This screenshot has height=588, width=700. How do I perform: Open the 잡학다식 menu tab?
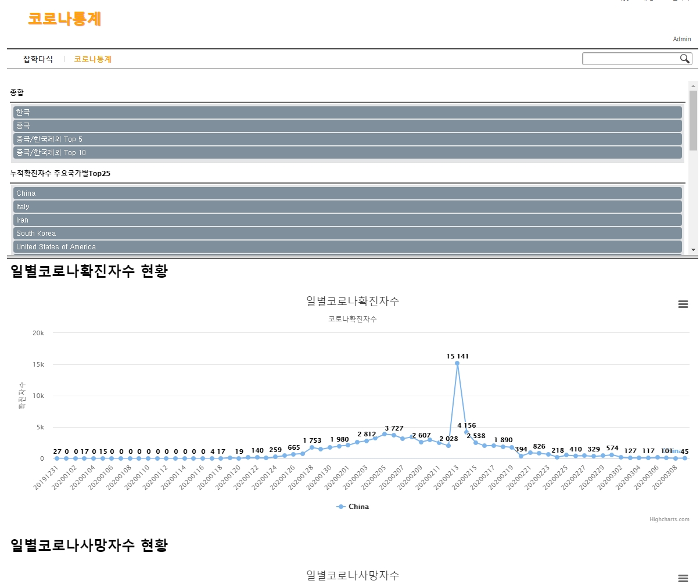[x=38, y=59]
